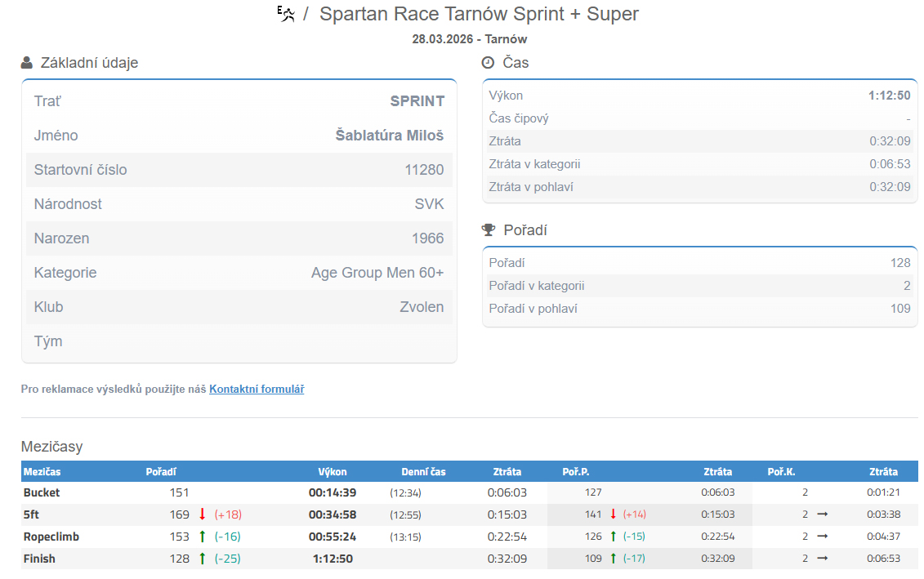
Task: Select the Ropeclimb split row name
Action: click(x=51, y=537)
